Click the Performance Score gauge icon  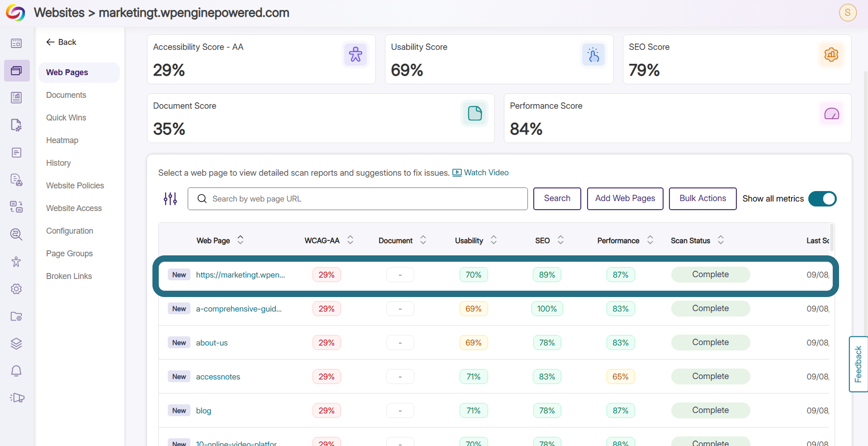click(x=831, y=113)
